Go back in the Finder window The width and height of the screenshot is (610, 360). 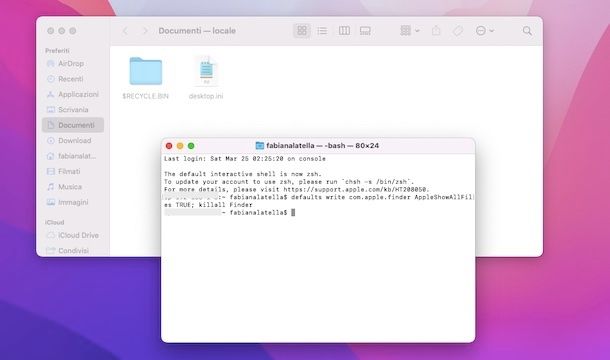pyautogui.click(x=125, y=31)
